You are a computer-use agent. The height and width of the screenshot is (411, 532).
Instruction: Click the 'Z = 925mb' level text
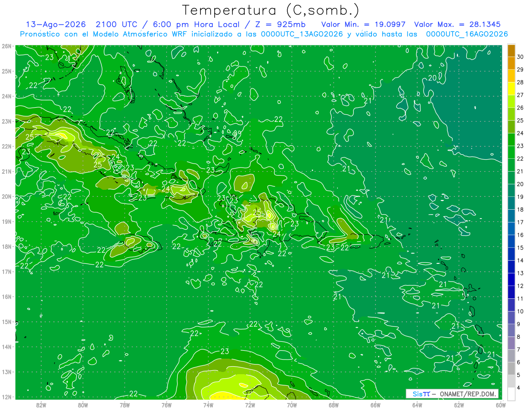[x=280, y=24]
